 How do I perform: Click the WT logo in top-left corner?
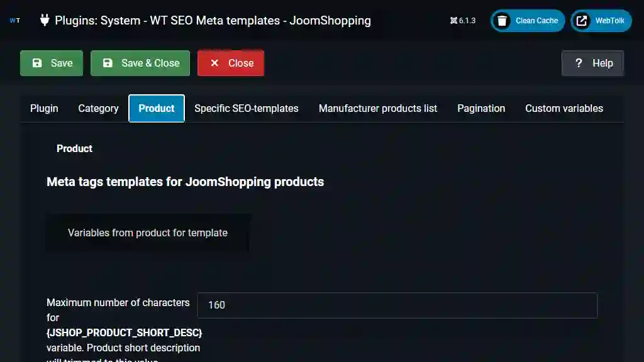(15, 21)
